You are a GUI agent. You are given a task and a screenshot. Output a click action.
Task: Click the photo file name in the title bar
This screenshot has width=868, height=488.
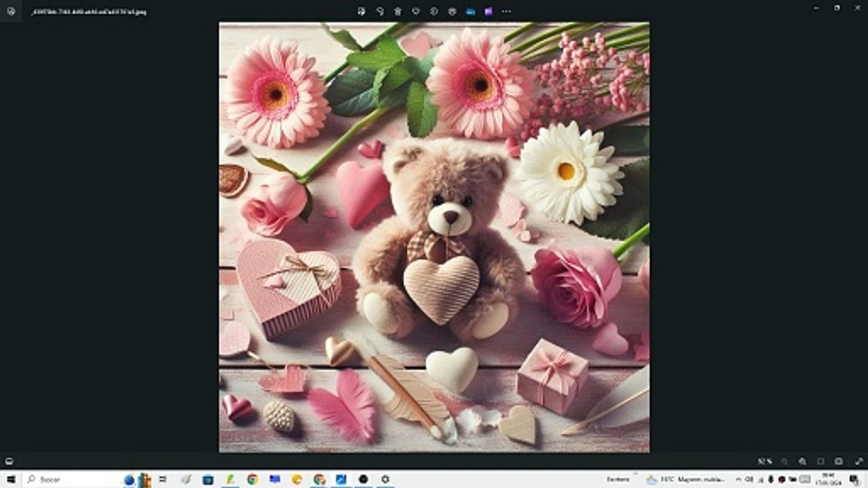pyautogui.click(x=88, y=12)
